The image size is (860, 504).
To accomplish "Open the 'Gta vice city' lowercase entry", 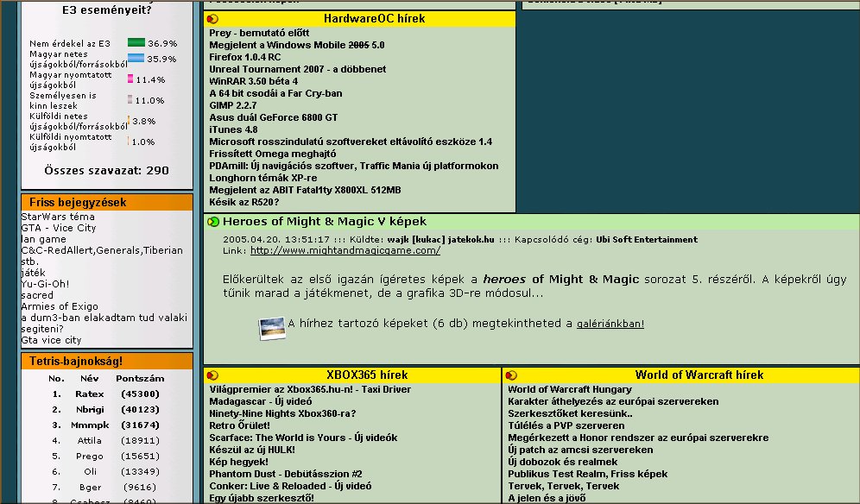I will tap(51, 340).
